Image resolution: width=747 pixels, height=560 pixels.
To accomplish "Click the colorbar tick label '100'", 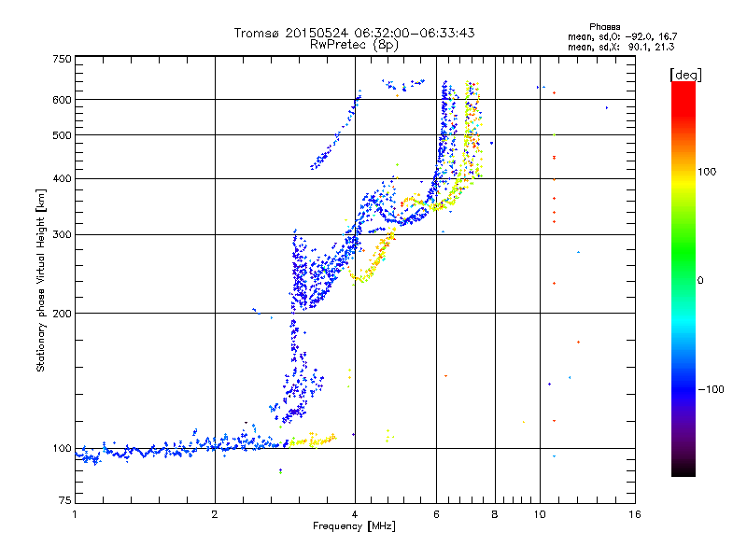I will pos(707,172).
